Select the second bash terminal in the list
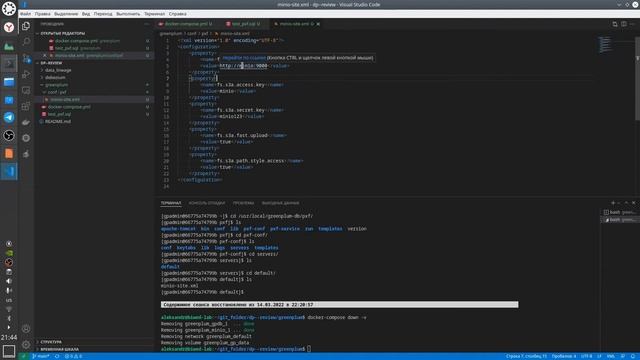Screen dimensions: 640x360 tap(620, 220)
